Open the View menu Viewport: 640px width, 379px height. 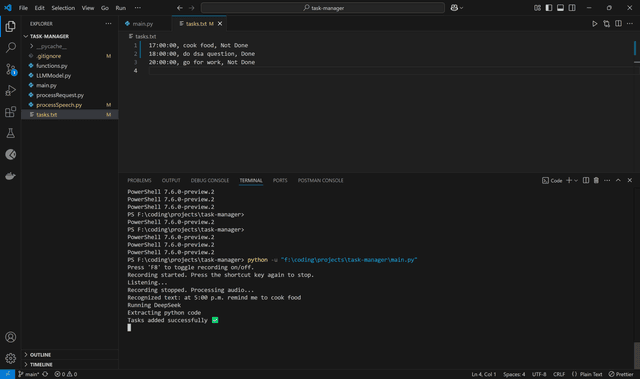pos(88,8)
